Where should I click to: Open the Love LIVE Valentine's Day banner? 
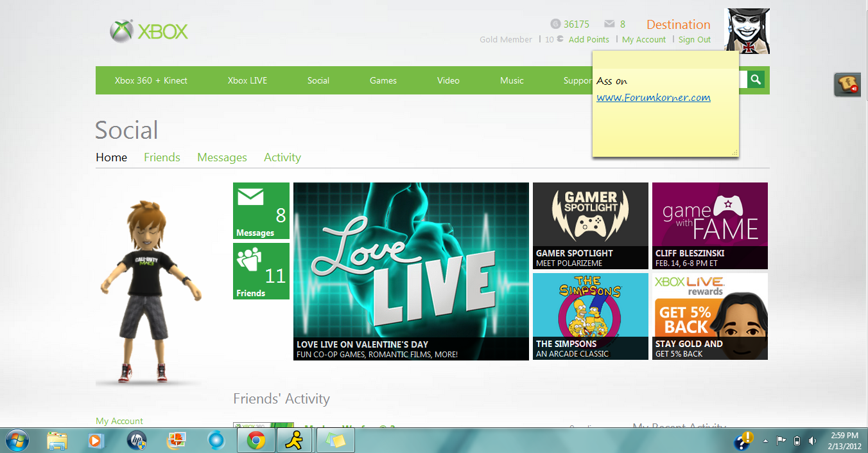point(411,271)
